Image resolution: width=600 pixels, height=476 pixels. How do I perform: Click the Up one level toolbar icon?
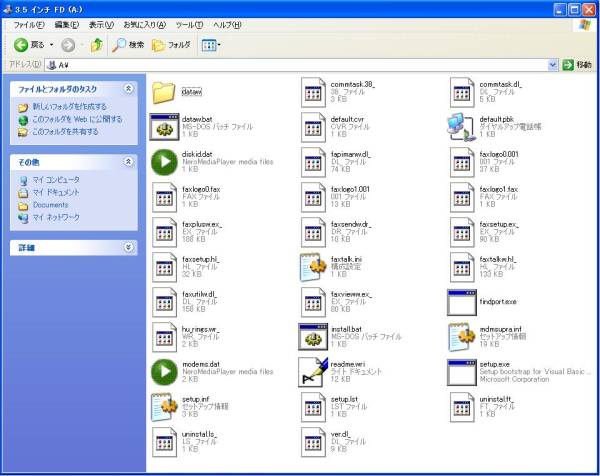tap(96, 45)
